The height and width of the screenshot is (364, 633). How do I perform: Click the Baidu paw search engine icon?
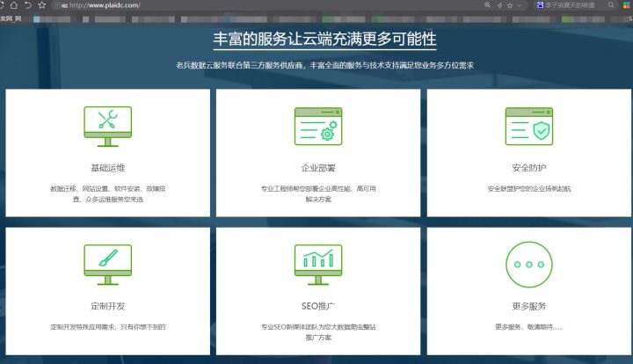[x=540, y=5]
